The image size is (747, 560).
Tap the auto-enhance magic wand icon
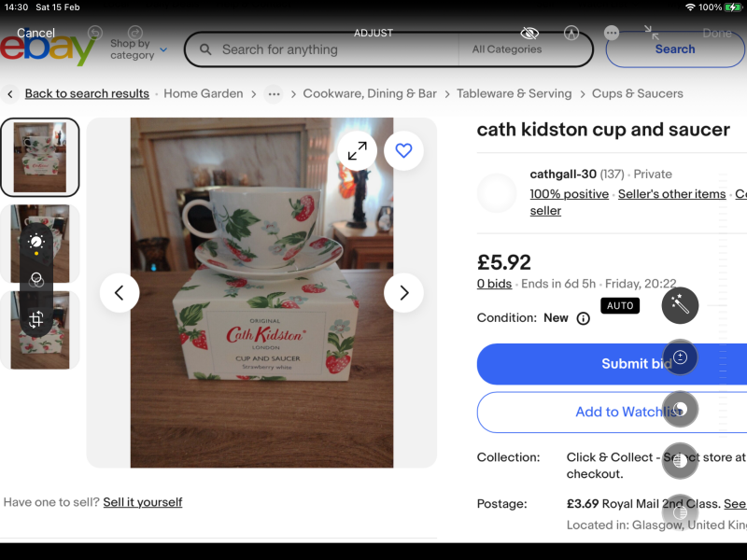tap(680, 305)
